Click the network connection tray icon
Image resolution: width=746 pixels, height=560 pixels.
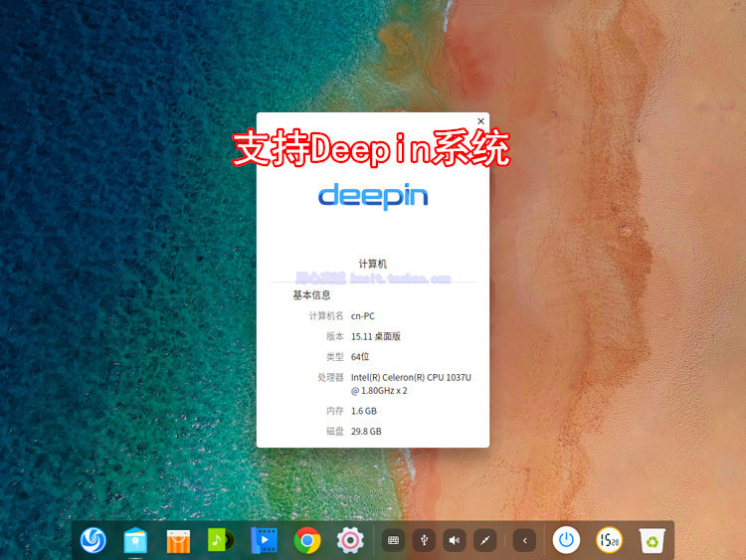tap(484, 540)
